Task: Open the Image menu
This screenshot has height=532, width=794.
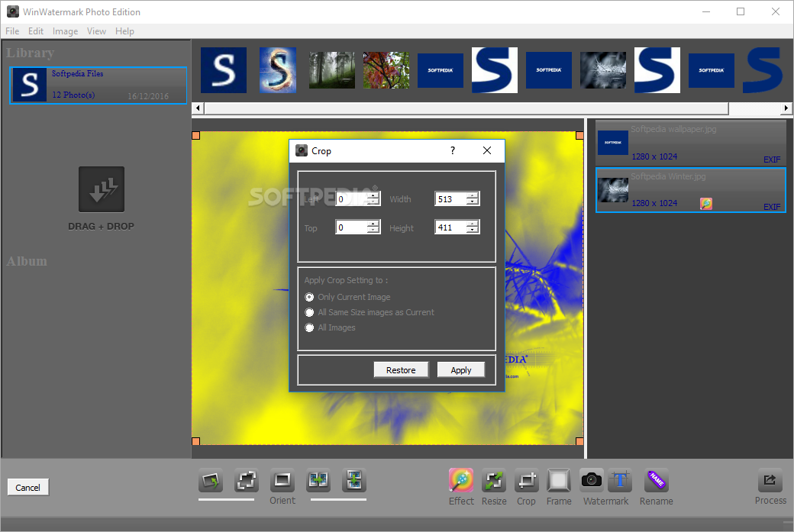Action: pos(66,31)
